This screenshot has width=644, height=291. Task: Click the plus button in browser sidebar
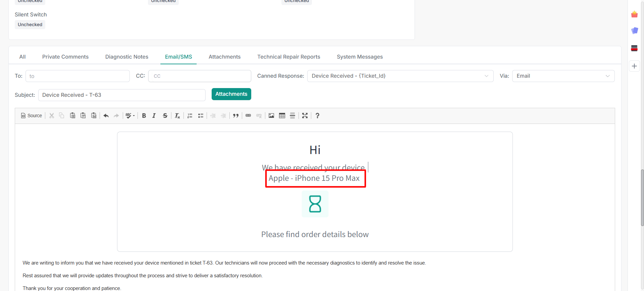point(634,66)
